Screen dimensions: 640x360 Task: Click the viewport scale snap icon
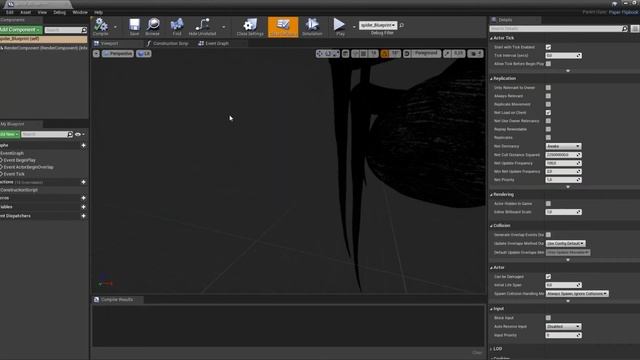447,53
